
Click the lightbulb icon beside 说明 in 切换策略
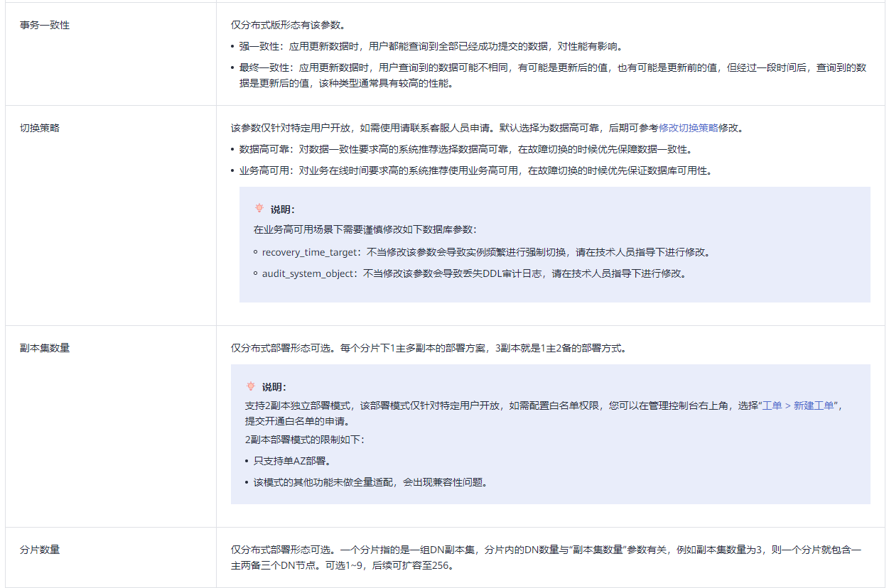coord(259,209)
